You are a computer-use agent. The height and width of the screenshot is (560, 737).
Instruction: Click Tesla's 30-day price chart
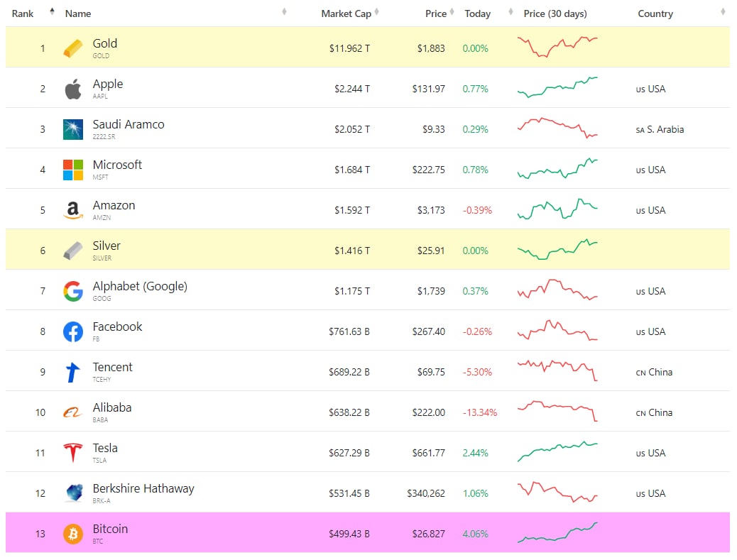(x=557, y=451)
